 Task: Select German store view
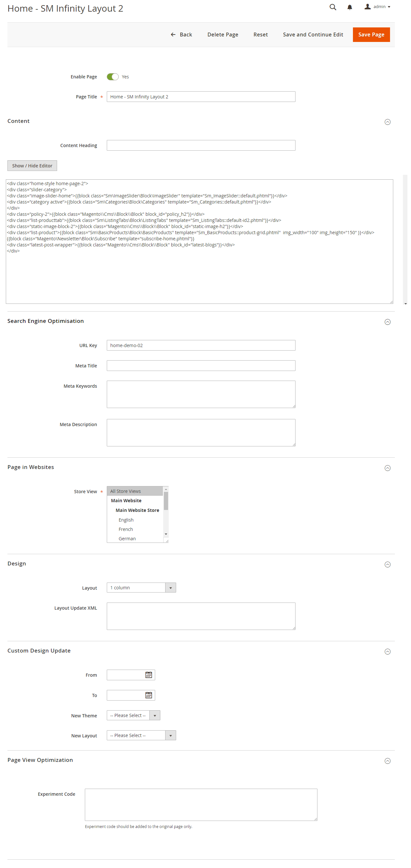135,538
